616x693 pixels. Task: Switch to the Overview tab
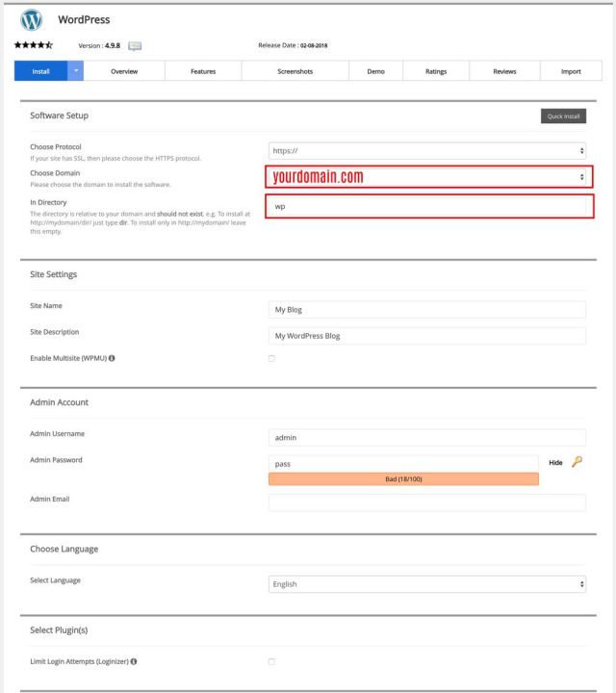point(124,71)
